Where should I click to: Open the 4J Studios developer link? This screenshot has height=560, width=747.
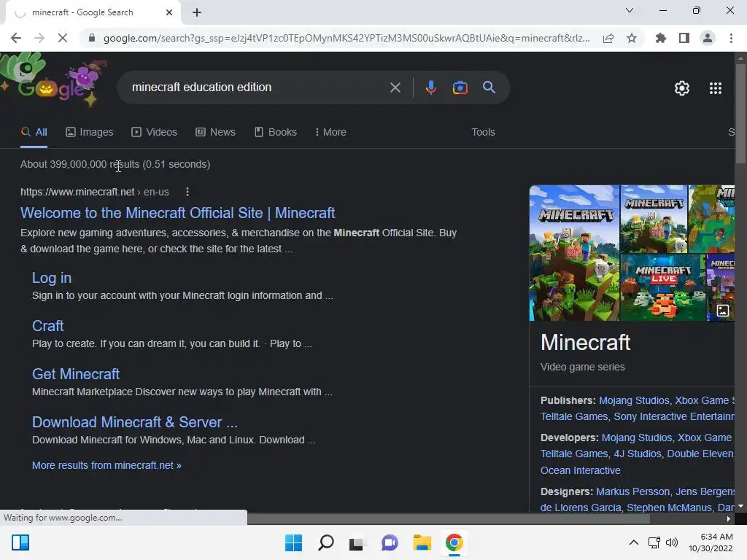[x=638, y=454]
